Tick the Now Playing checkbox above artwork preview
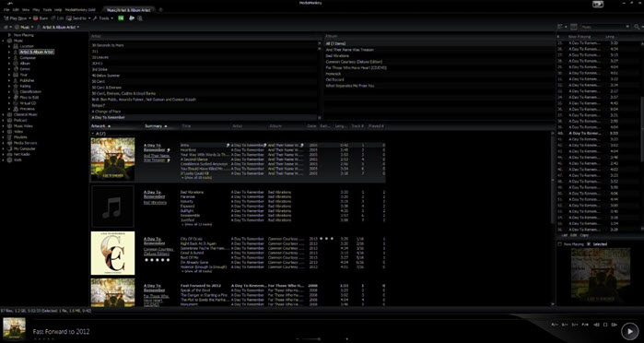The width and height of the screenshot is (644, 343). click(x=560, y=244)
